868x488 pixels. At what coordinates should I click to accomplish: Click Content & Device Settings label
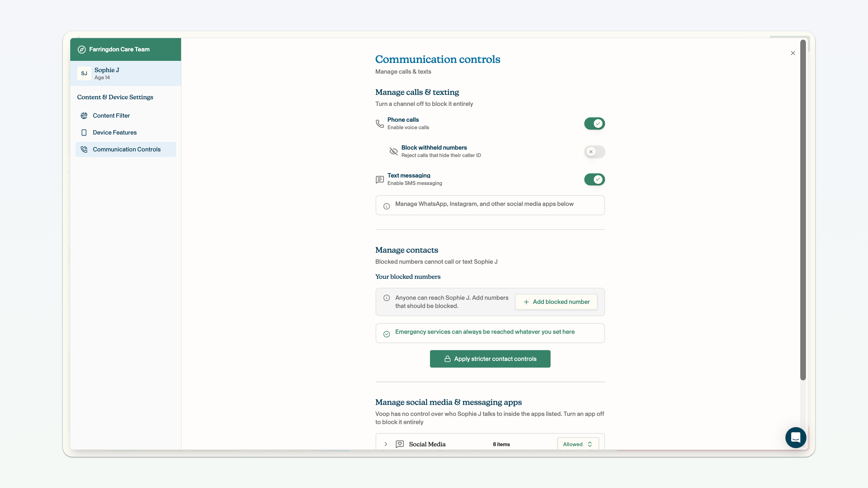click(x=115, y=97)
